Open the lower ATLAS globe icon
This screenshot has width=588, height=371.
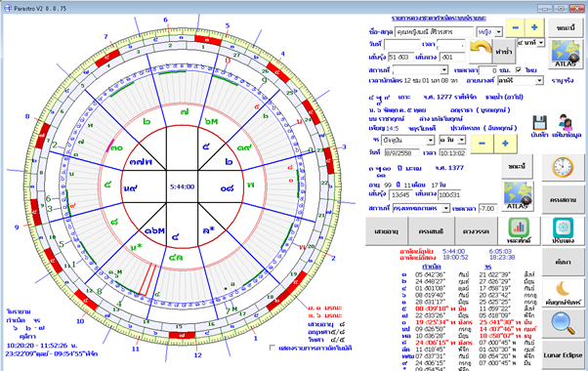519,196
